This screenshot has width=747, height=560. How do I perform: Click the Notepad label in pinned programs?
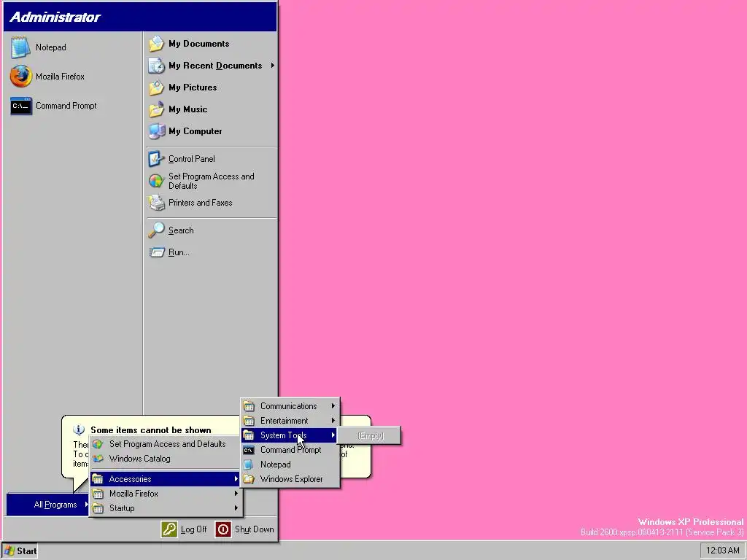click(x=51, y=47)
